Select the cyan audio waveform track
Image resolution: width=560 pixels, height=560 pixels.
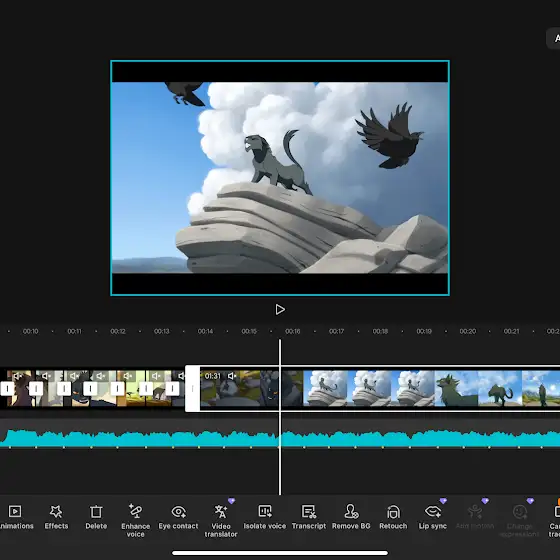click(280, 438)
